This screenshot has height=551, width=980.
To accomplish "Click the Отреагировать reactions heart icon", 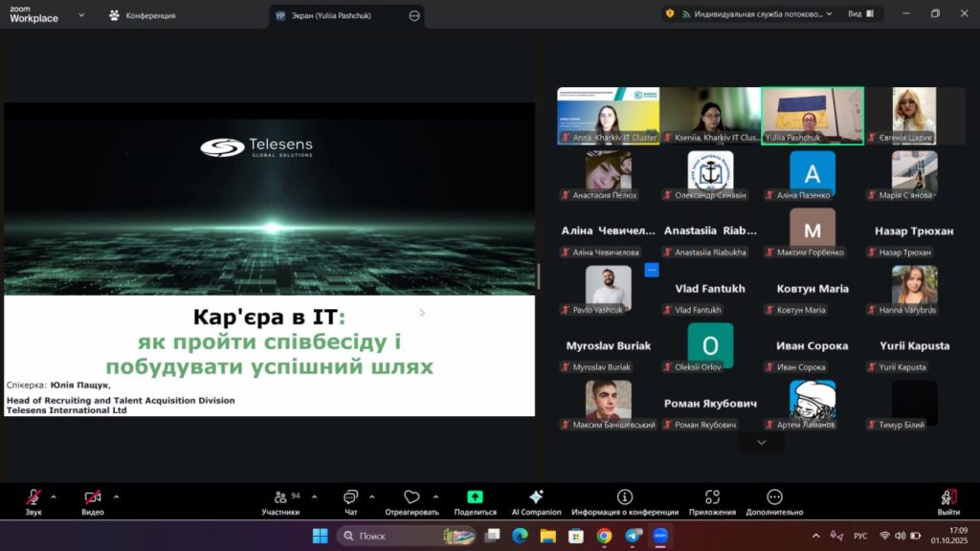I will [412, 498].
